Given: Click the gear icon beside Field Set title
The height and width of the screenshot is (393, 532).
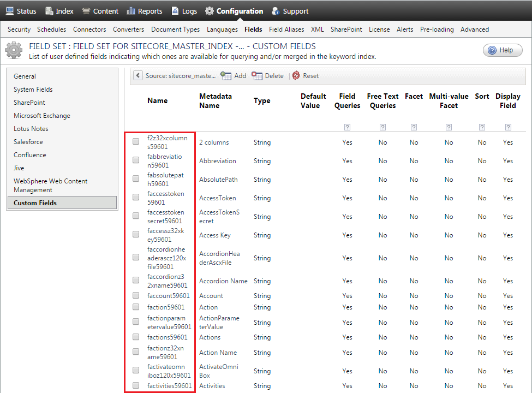Looking at the screenshot, I should (x=13, y=50).
